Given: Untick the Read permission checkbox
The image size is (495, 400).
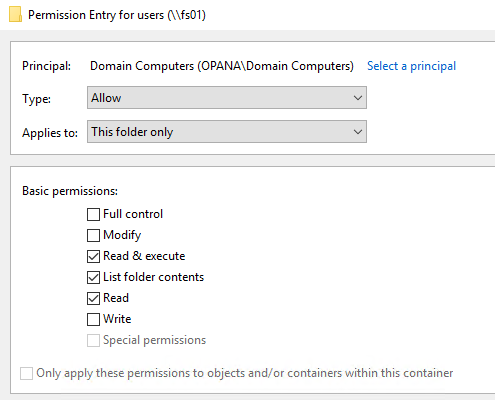Looking at the screenshot, I should [x=93, y=298].
